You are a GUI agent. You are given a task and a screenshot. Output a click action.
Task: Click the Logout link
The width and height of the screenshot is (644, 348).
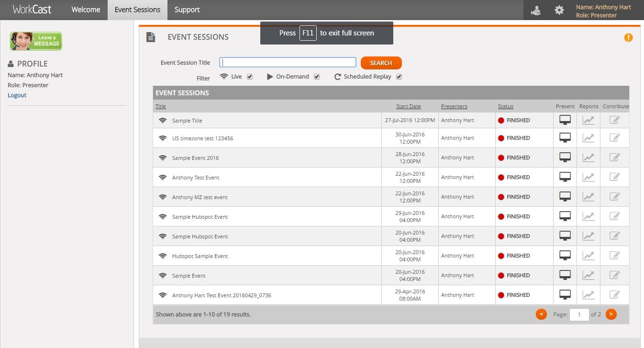(17, 95)
